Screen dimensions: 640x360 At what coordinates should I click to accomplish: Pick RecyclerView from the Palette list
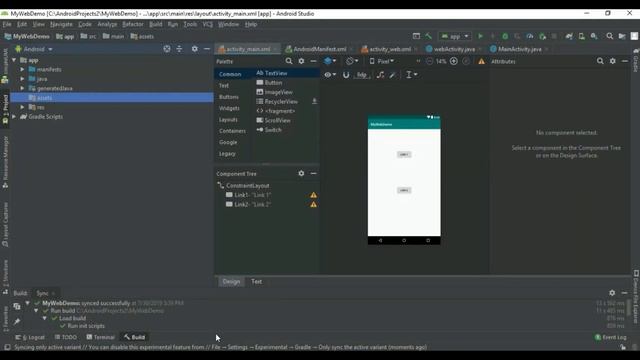pyautogui.click(x=281, y=102)
